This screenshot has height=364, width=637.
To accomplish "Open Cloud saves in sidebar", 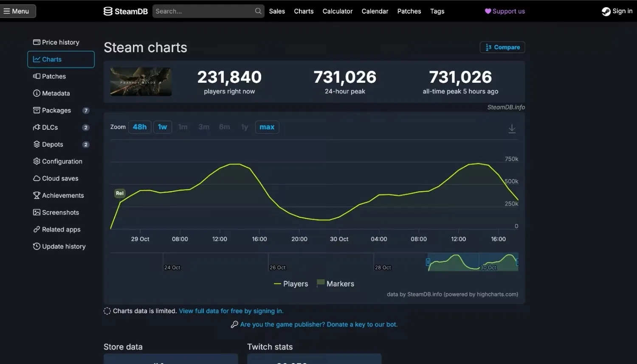I will [61, 178].
